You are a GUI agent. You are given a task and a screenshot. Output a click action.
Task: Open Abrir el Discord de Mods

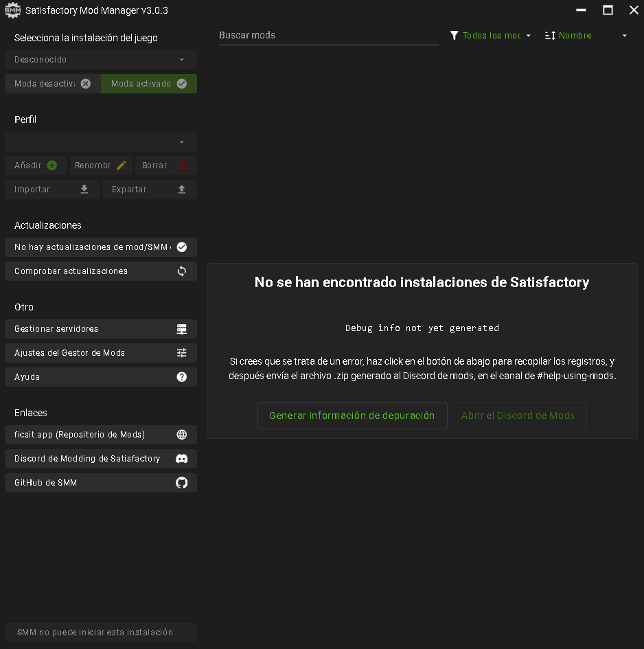(x=518, y=415)
